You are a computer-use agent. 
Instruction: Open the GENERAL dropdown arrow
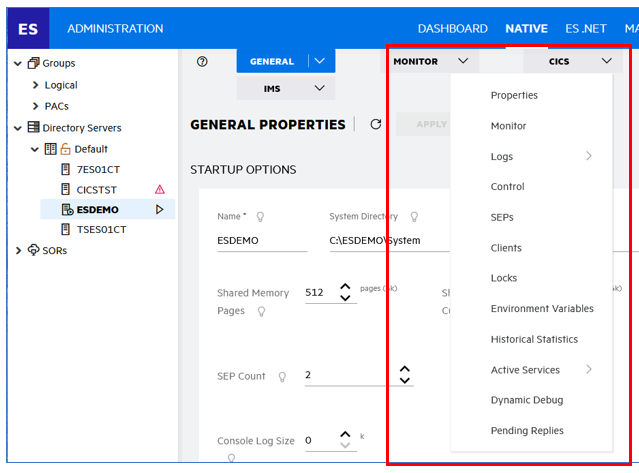(x=320, y=61)
